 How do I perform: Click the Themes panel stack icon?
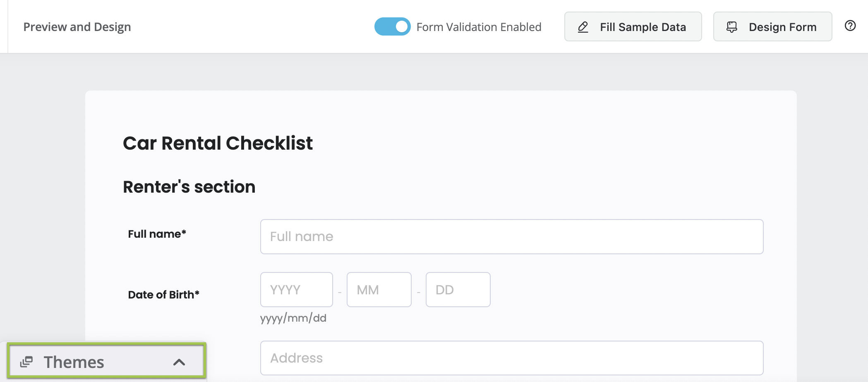26,362
